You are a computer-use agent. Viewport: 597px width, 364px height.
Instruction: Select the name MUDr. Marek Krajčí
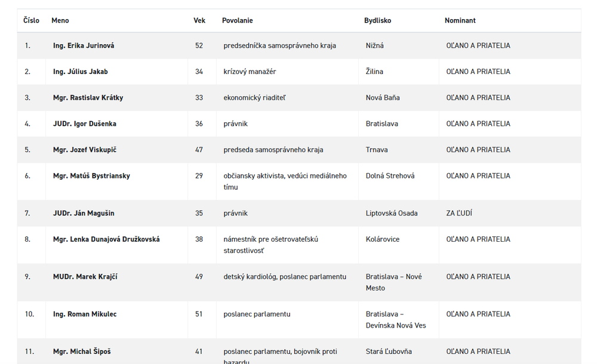pos(85,277)
